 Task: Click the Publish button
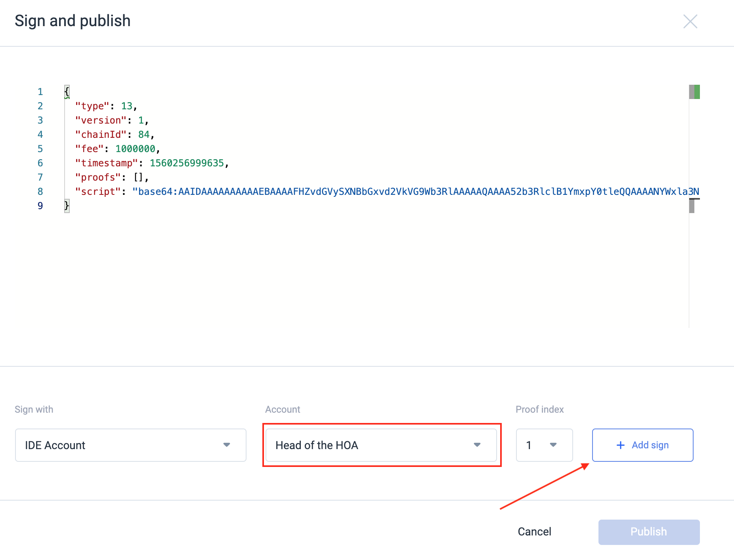(x=649, y=531)
